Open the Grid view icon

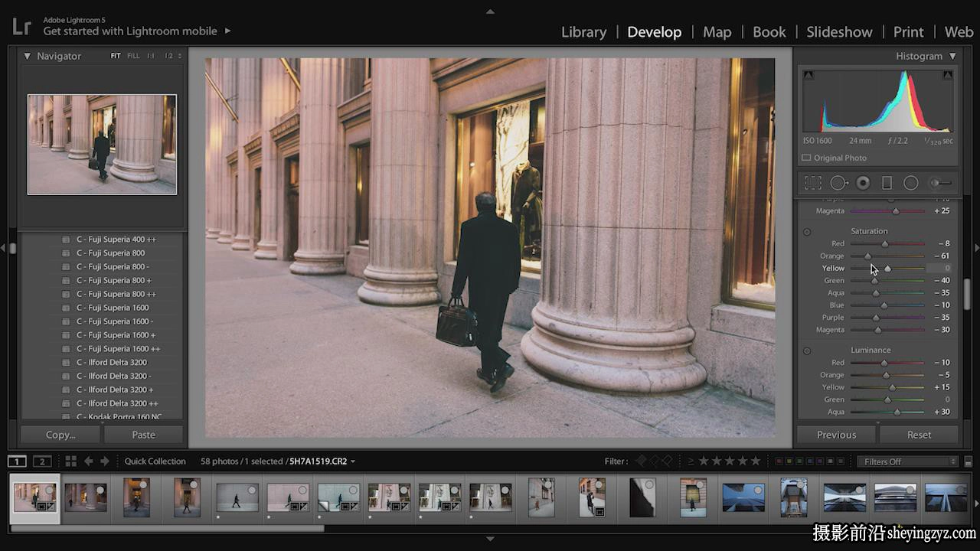(x=70, y=461)
